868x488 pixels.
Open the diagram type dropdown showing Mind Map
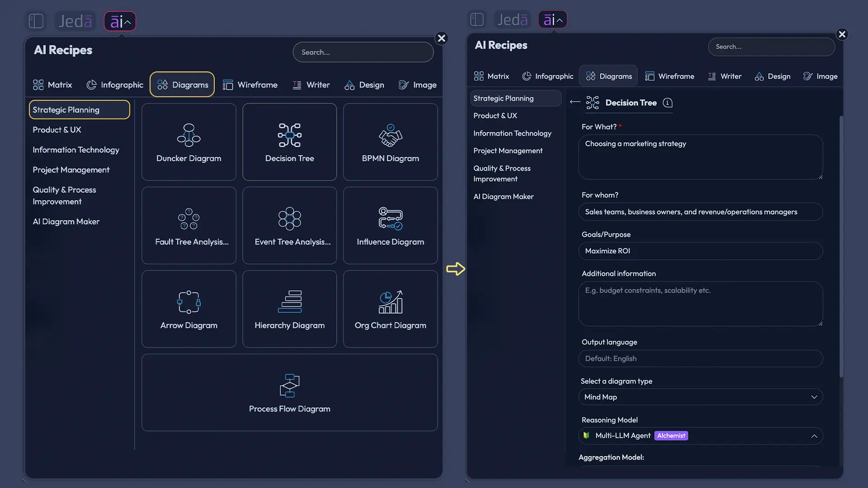pos(701,397)
